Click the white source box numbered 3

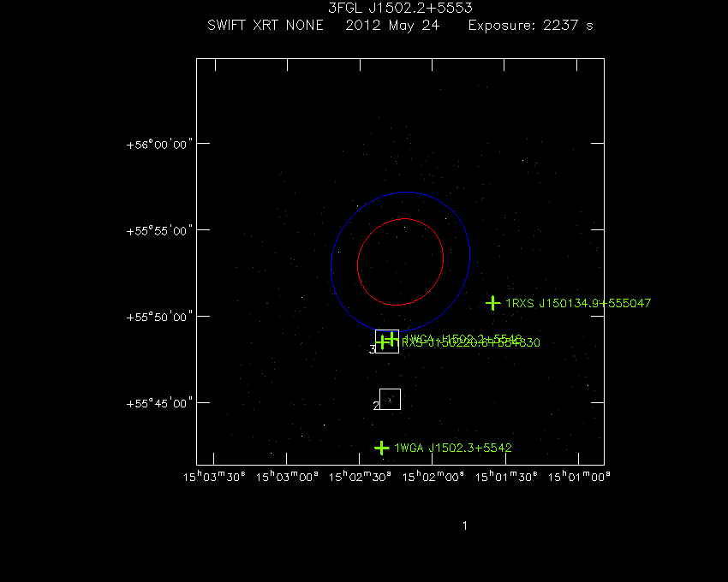(387, 341)
